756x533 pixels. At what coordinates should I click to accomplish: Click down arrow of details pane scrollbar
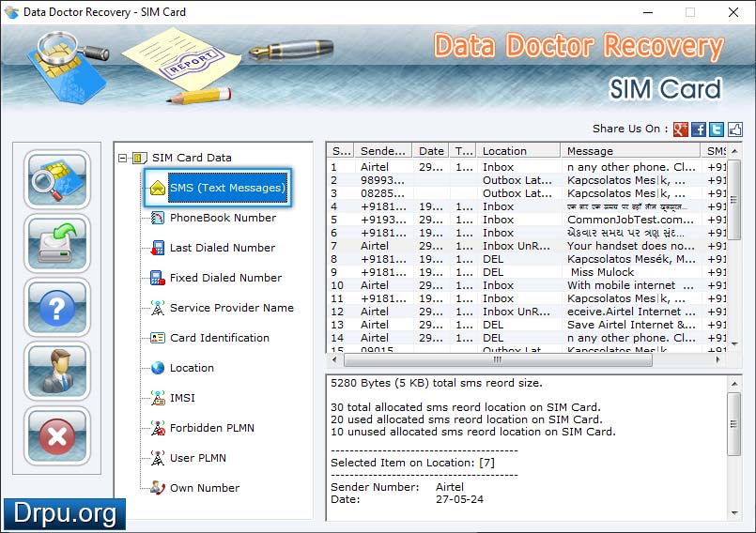pos(734,512)
